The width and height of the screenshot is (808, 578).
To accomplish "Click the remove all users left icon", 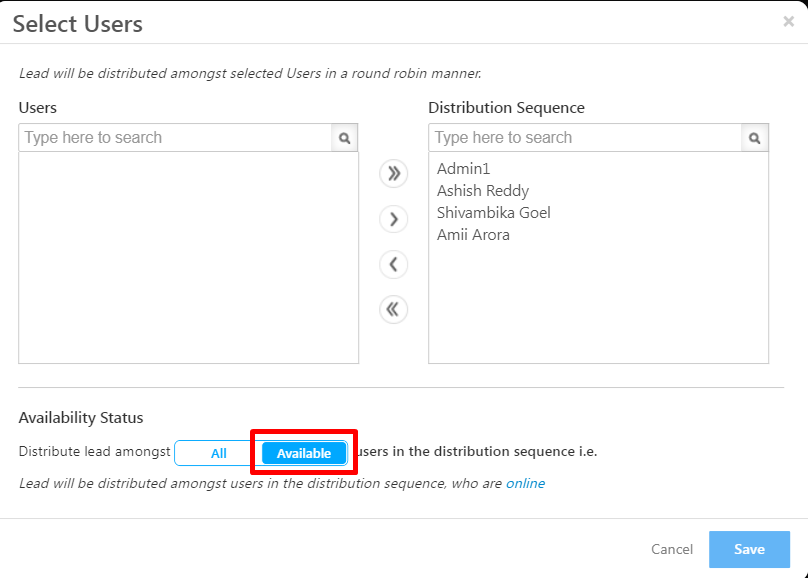I will pos(394,309).
